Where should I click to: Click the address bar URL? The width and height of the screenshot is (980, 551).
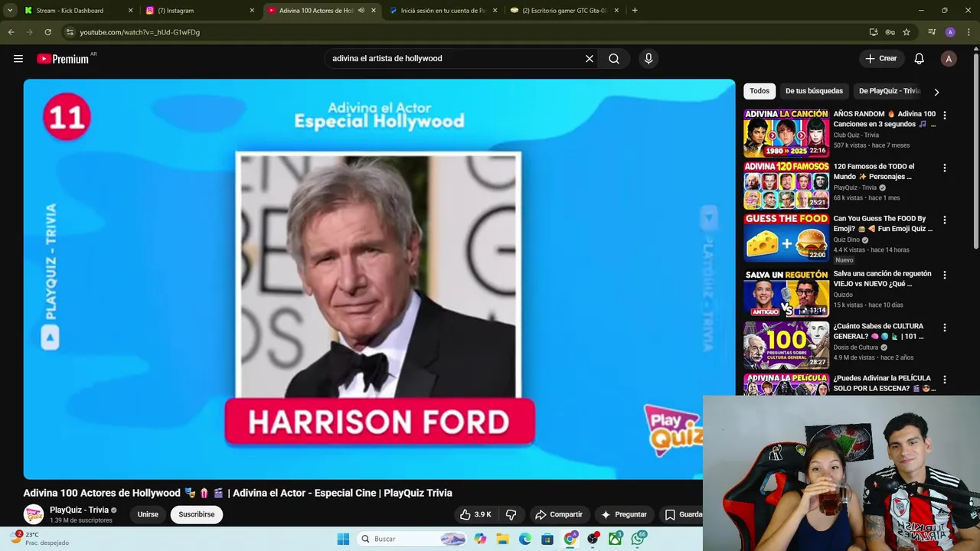[x=140, y=32]
